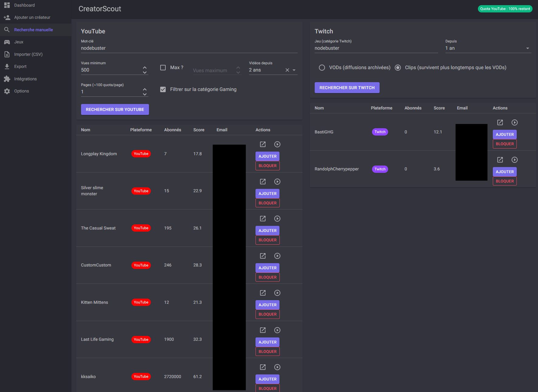
Task: Click the YouTube badge for CustomCustom
Action: click(141, 265)
